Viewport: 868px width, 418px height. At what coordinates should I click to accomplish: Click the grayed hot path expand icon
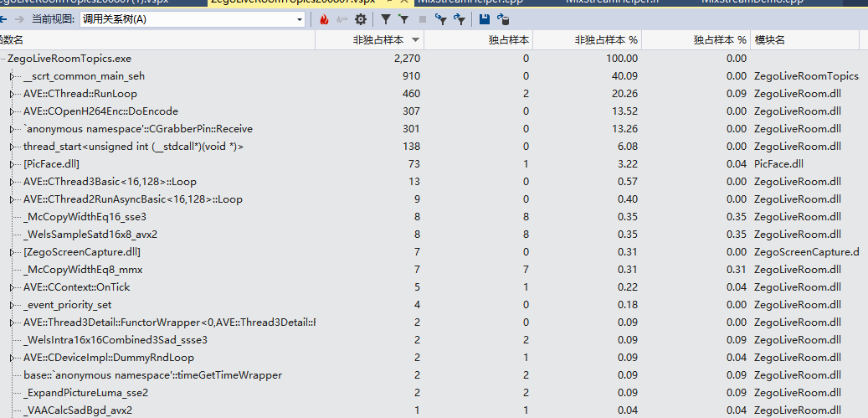point(342,20)
